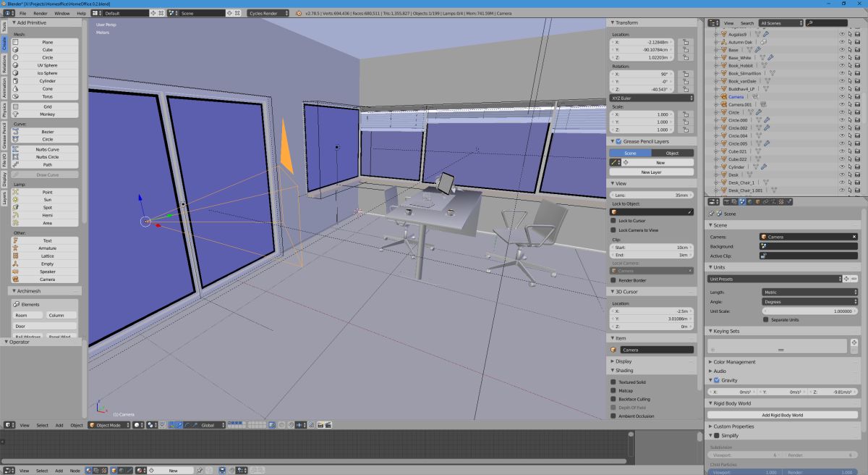
Task: Add a Plane mesh primitive
Action: 45,42
